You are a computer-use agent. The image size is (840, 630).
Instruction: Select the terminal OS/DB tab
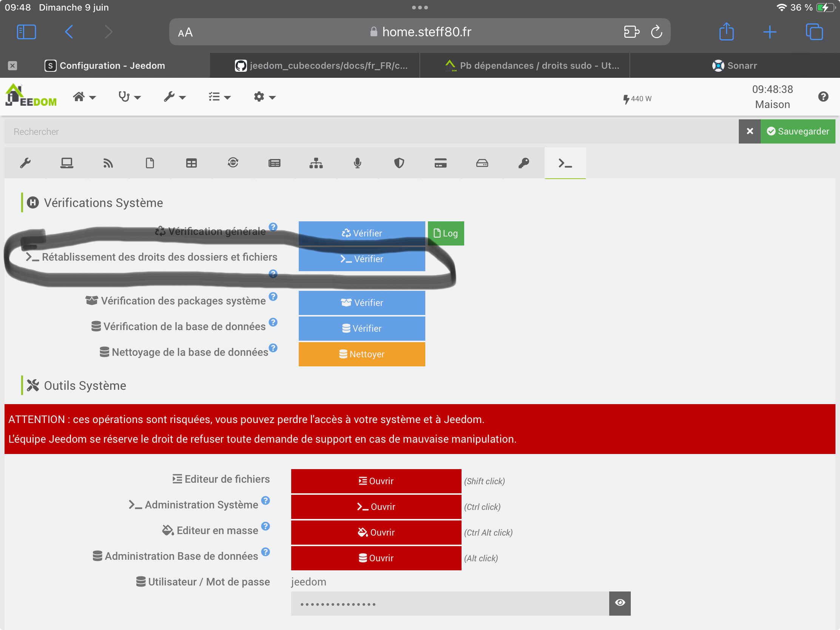565,163
